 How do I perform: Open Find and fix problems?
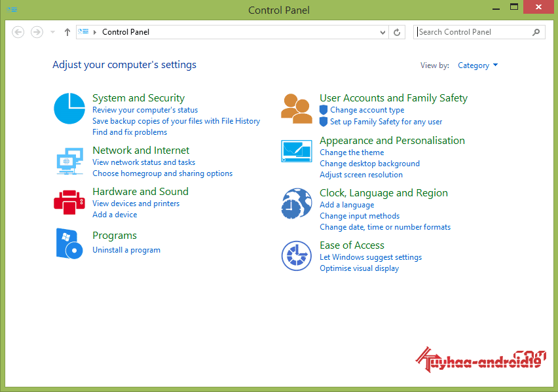click(x=130, y=132)
